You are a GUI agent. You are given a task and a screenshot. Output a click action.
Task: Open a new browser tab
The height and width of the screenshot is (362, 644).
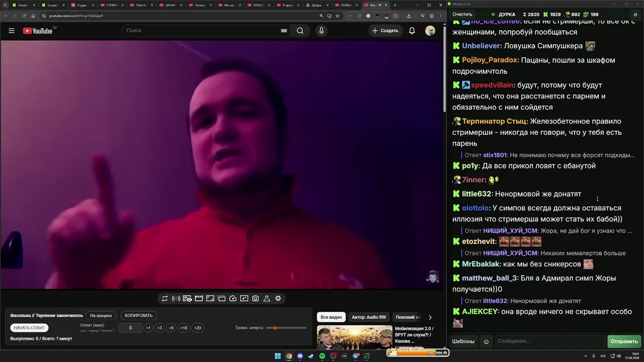(x=395, y=5)
